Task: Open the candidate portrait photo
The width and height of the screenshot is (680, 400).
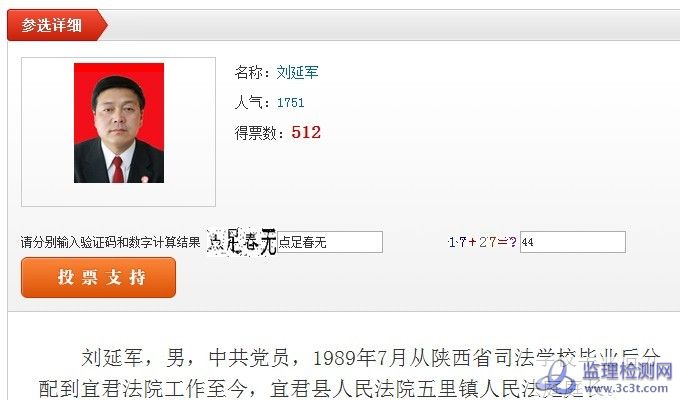Action: pyautogui.click(x=119, y=123)
